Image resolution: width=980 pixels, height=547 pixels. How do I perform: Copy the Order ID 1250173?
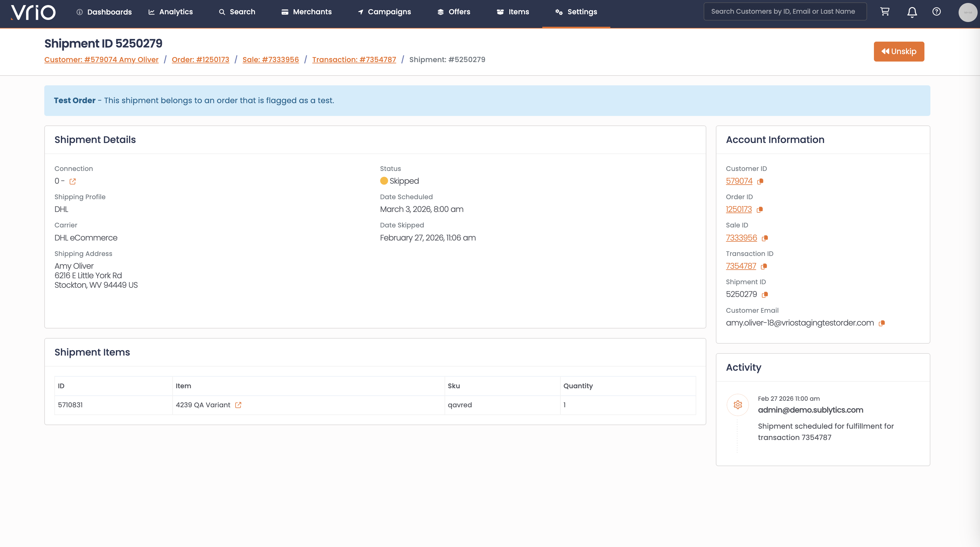pyautogui.click(x=759, y=210)
